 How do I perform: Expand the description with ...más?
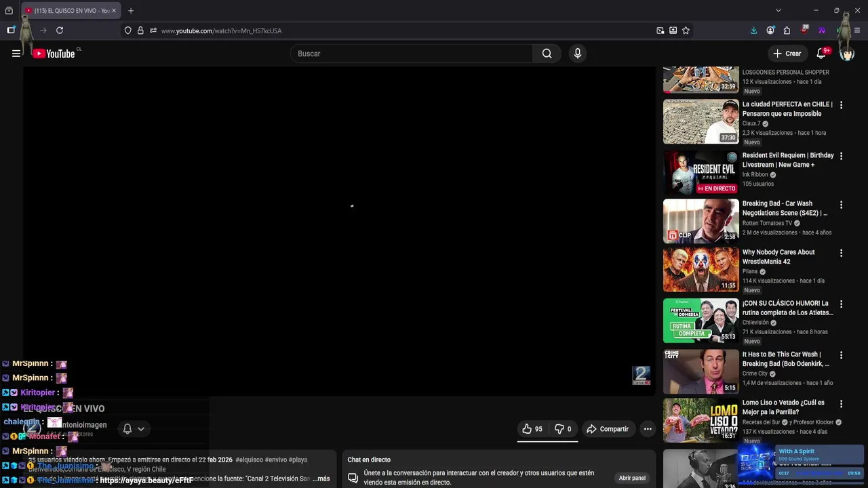[x=321, y=479]
